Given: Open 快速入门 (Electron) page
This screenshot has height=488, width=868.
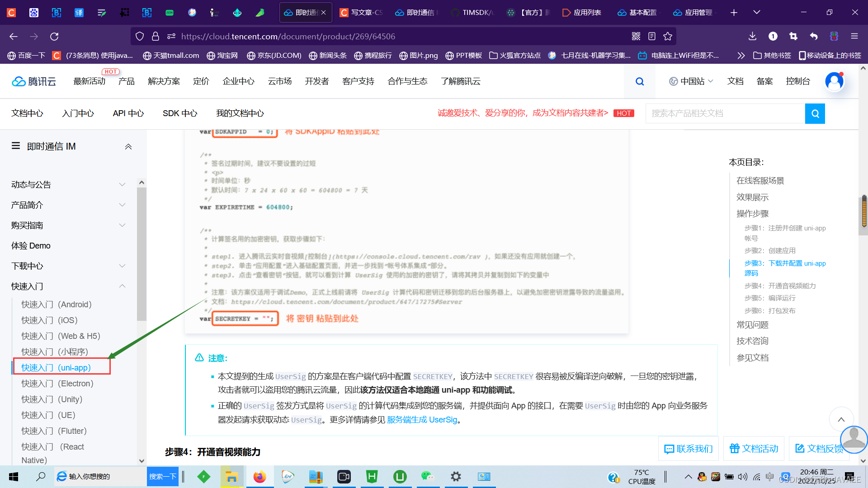Looking at the screenshot, I should coord(57,384).
